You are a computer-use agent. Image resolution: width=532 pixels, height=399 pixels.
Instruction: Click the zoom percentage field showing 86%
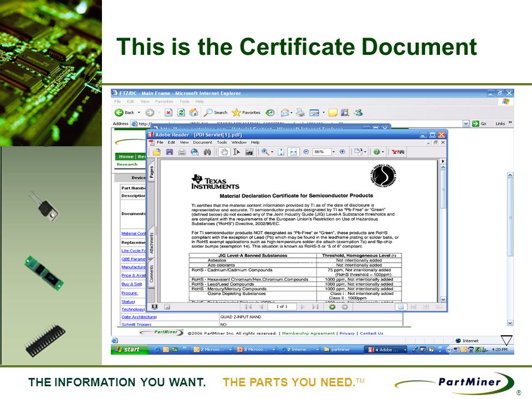(x=321, y=152)
